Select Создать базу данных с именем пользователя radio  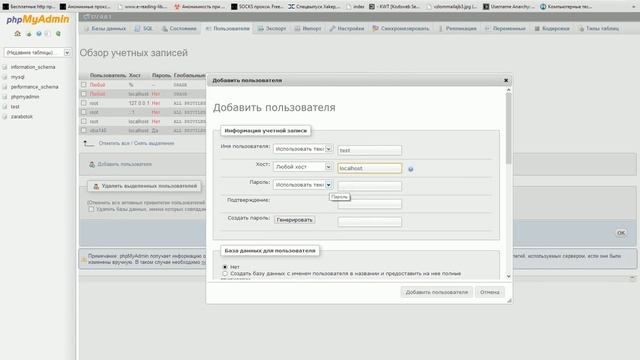tap(225, 273)
